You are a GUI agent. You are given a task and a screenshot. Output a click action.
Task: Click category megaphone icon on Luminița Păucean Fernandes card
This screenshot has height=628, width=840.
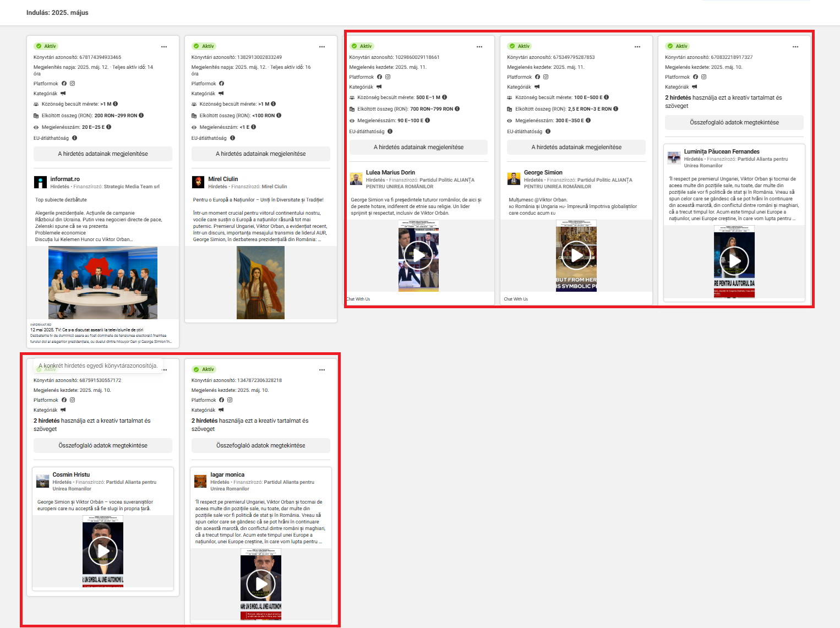(x=695, y=87)
